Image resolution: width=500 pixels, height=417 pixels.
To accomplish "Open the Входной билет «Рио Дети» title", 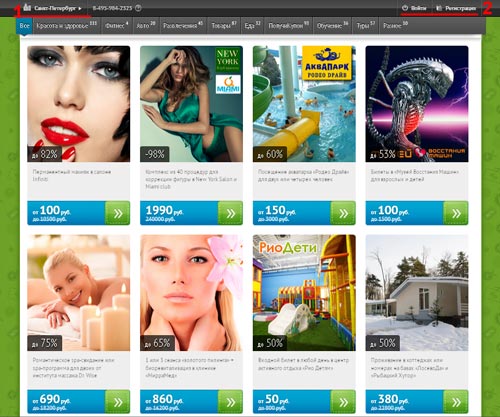I will (303, 364).
